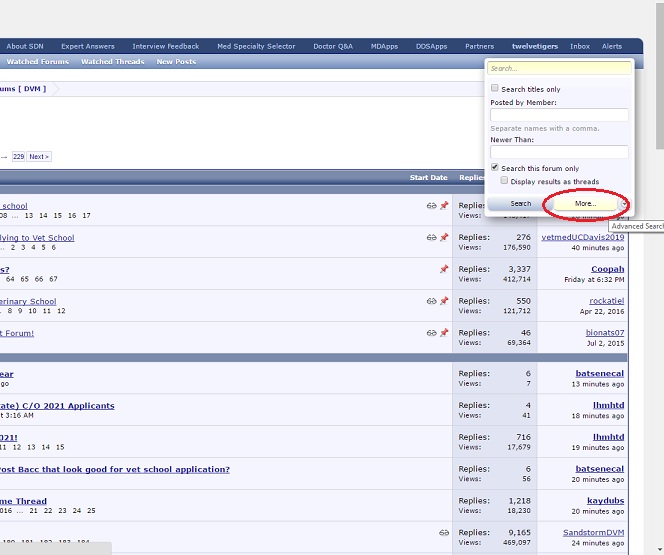Click watched glasses icon in rockatiel's thread row

click(431, 301)
